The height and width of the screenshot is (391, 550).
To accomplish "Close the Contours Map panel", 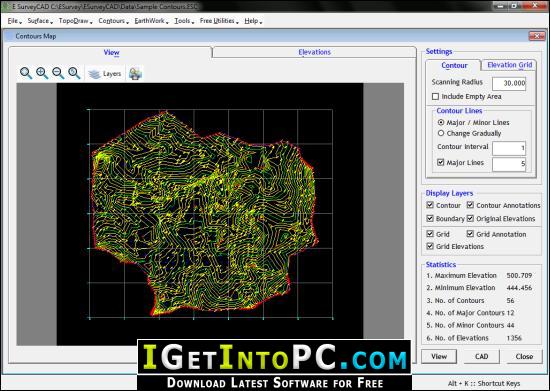I will [x=537, y=36].
